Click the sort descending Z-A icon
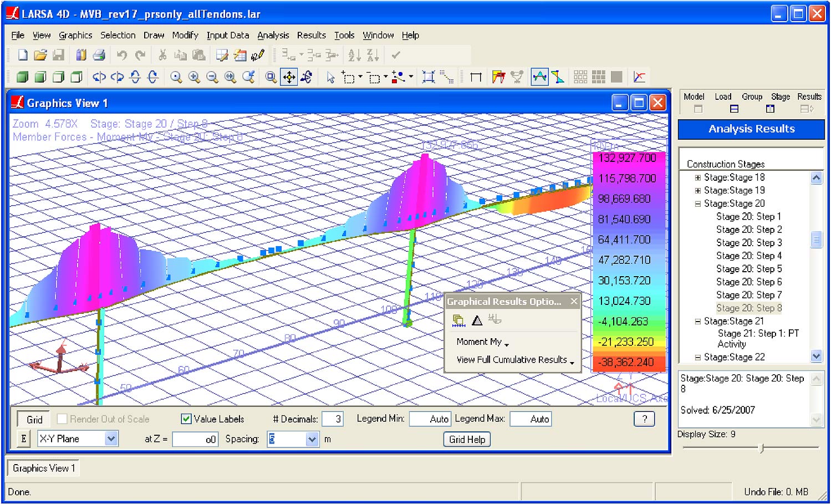The height and width of the screenshot is (504, 831). [373, 55]
